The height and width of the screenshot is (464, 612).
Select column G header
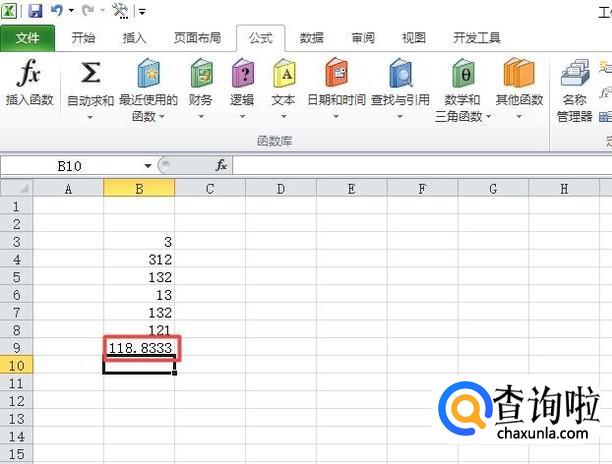[x=493, y=189]
